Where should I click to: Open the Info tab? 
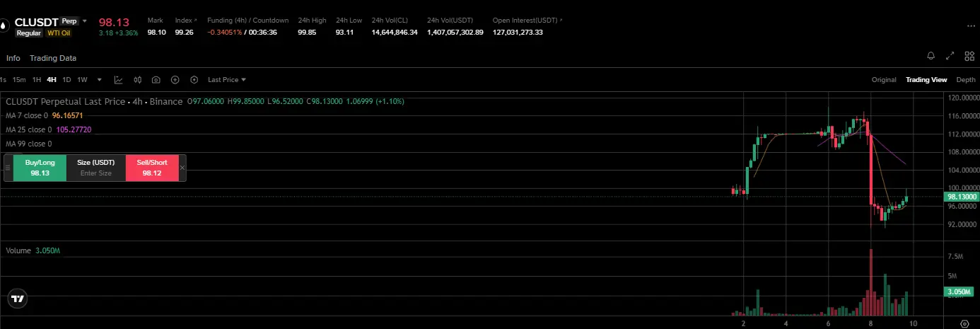[13, 58]
